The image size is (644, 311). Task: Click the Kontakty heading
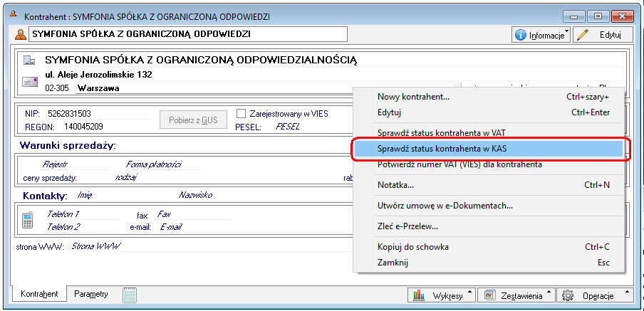point(45,196)
